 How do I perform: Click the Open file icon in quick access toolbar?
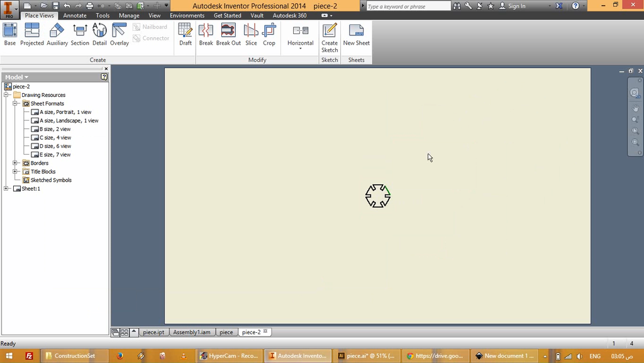point(44,6)
